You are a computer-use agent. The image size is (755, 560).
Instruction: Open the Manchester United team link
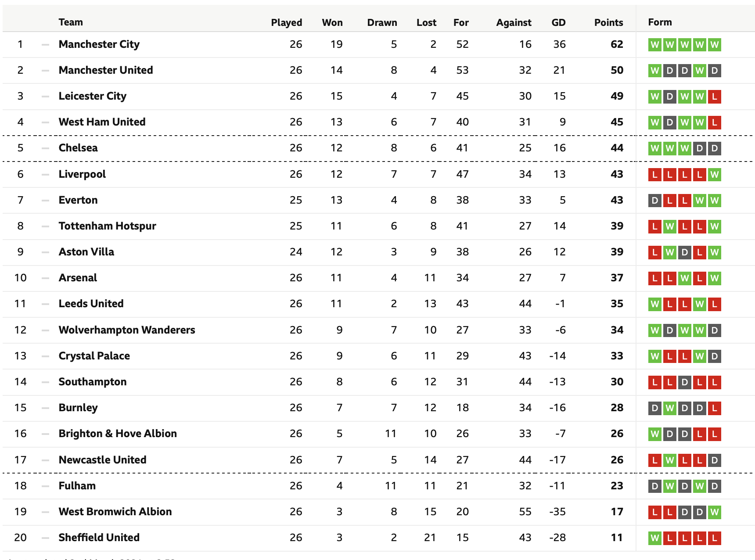106,70
